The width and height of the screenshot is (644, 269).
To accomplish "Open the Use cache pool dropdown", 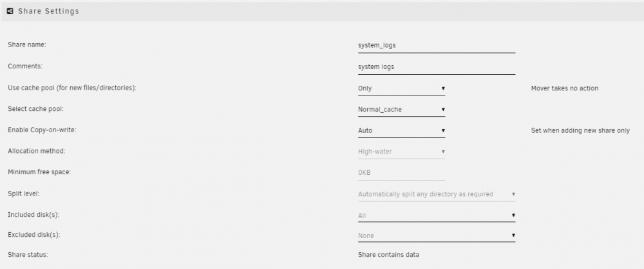I will point(402,88).
